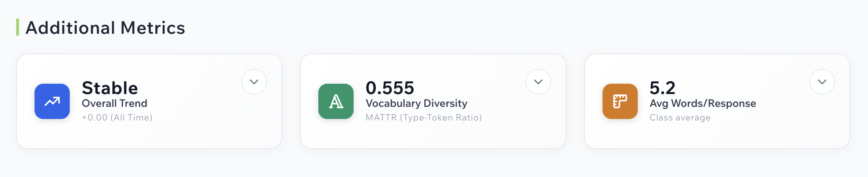
Task: Click the orange ruler icon for Avg Words
Action: pyautogui.click(x=620, y=101)
